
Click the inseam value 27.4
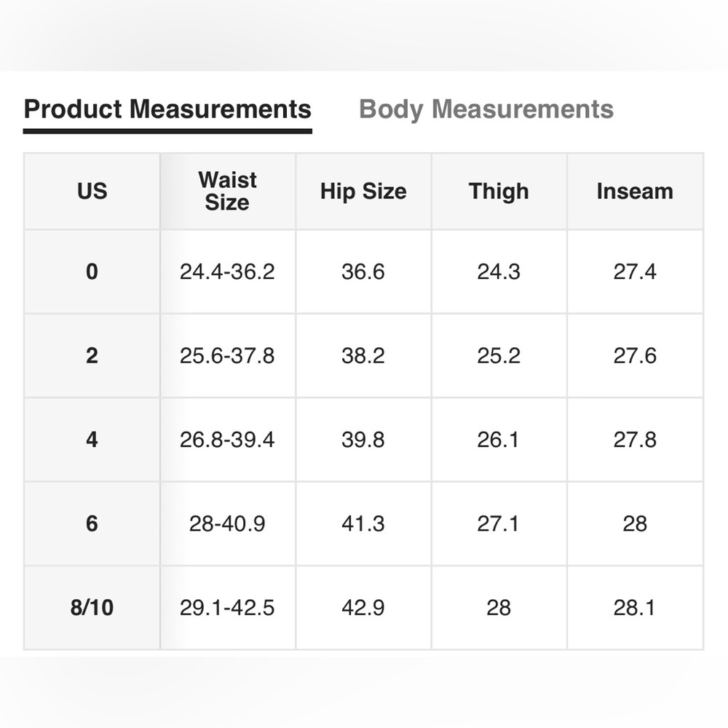coord(635,272)
